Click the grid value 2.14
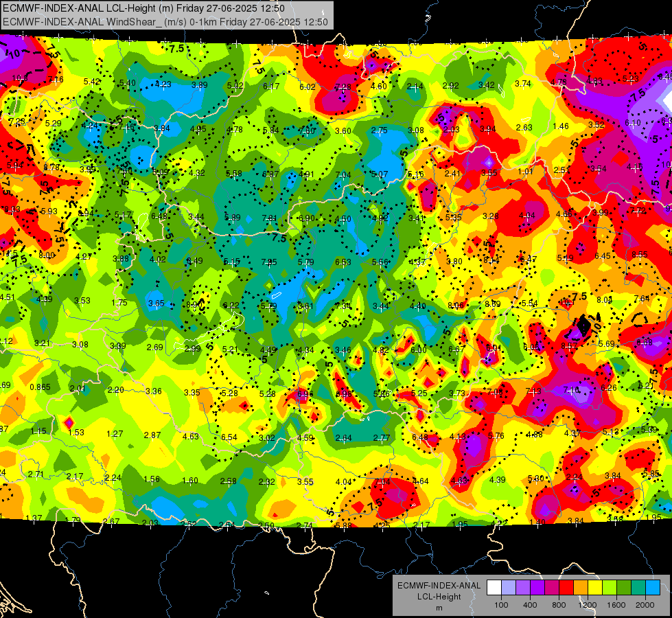The height and width of the screenshot is (618, 672). pos(415,87)
